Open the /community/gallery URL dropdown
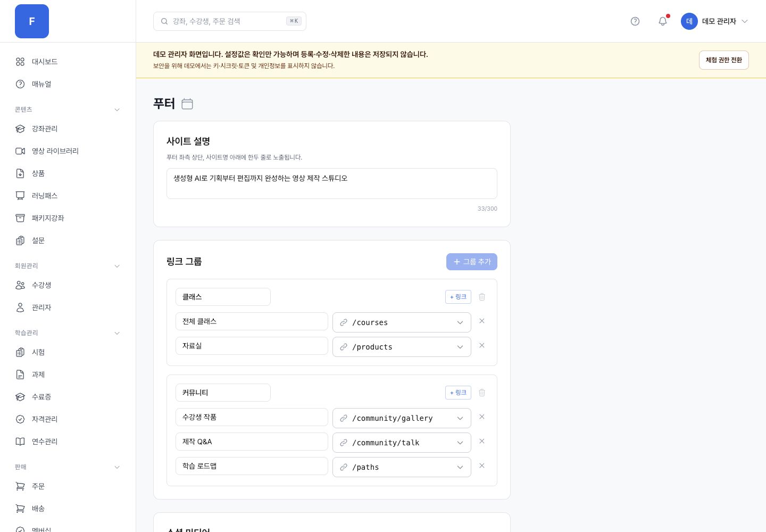 point(402,418)
